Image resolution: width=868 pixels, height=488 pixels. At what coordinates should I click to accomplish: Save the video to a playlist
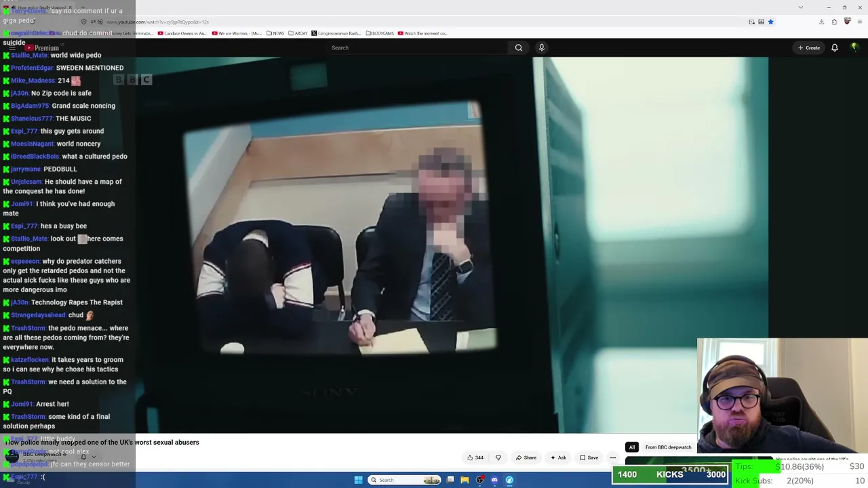pyautogui.click(x=589, y=457)
